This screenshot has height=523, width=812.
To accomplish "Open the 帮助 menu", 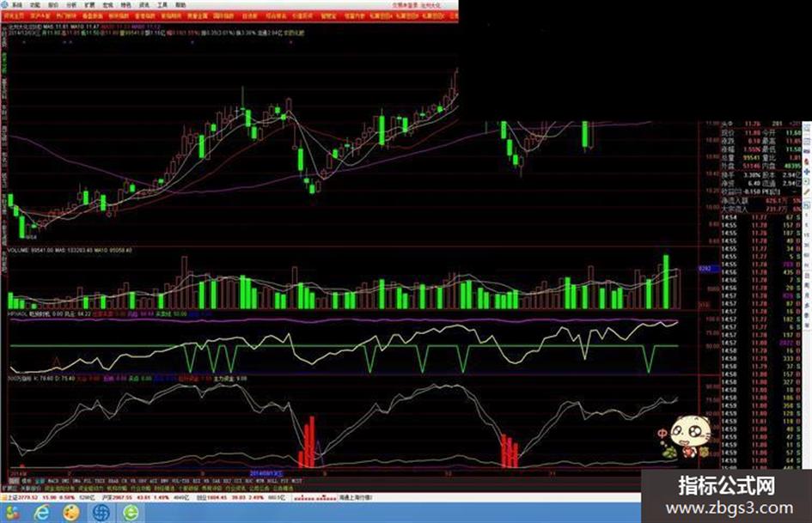I will [x=180, y=4].
